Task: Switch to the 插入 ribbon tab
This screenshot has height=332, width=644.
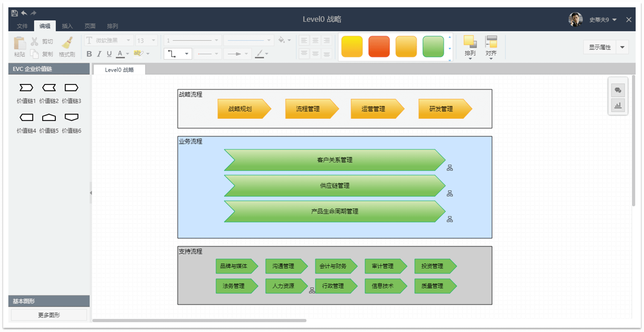Action: coord(67,26)
